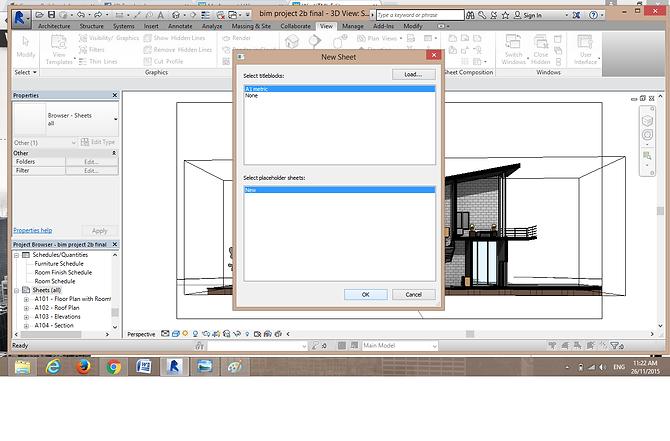
Task: Open the Revit application menu button
Action: coord(20,18)
